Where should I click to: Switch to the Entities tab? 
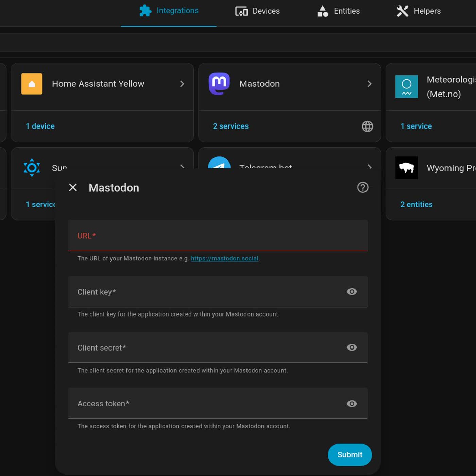click(338, 11)
